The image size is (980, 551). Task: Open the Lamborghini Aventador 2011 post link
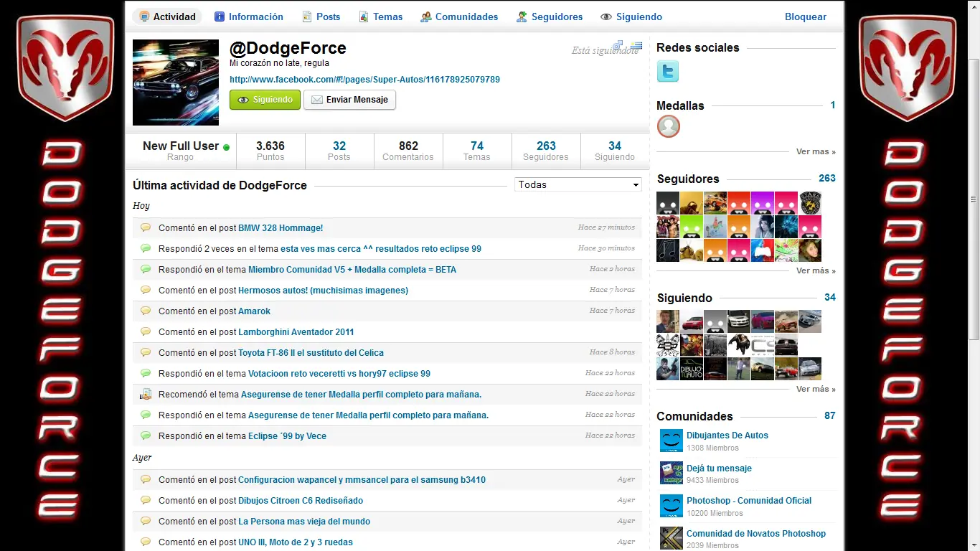[296, 332]
